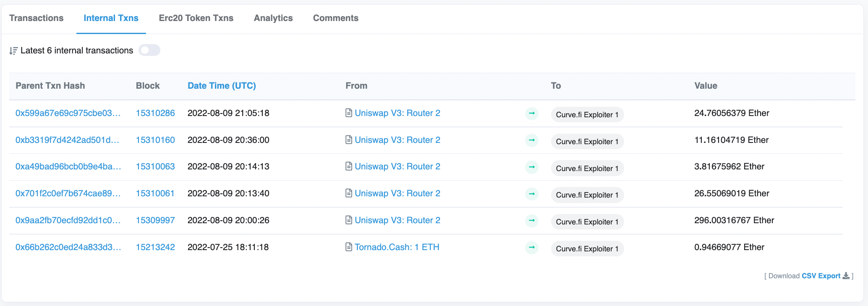Click the Parent Txn Hash column header

pyautogui.click(x=50, y=86)
